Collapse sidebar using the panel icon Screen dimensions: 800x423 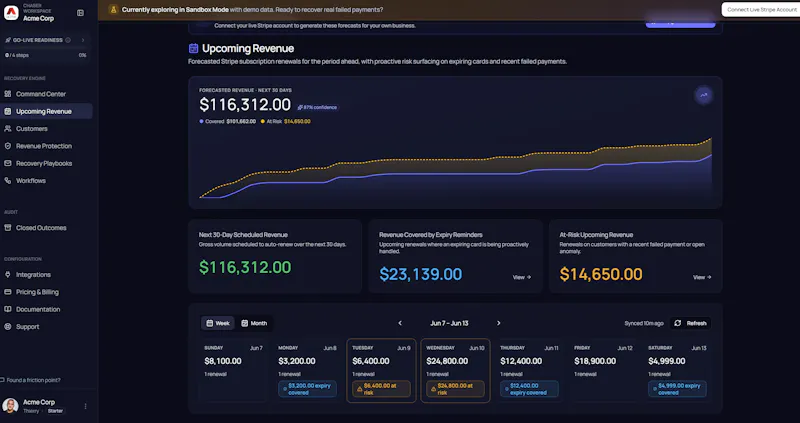pos(80,13)
